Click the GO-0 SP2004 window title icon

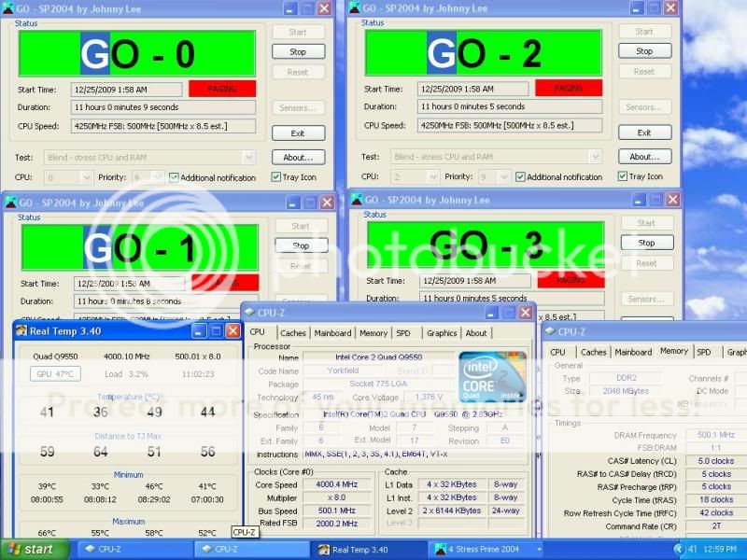tap(8, 7)
